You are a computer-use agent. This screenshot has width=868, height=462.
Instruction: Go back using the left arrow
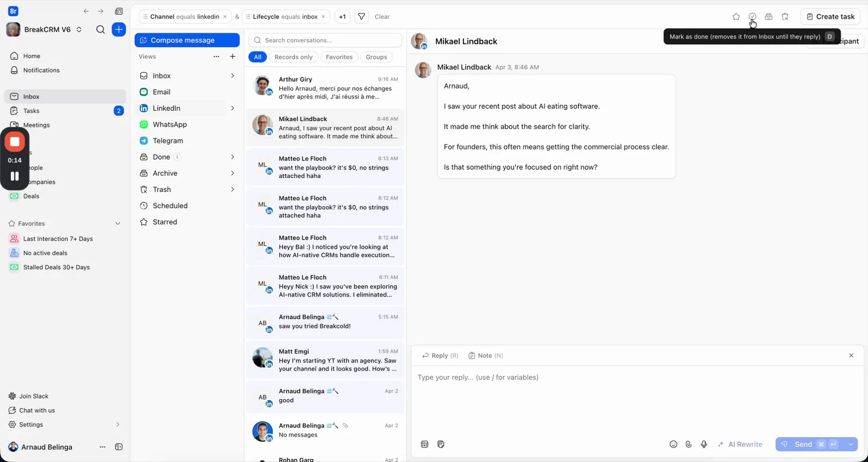coord(86,11)
